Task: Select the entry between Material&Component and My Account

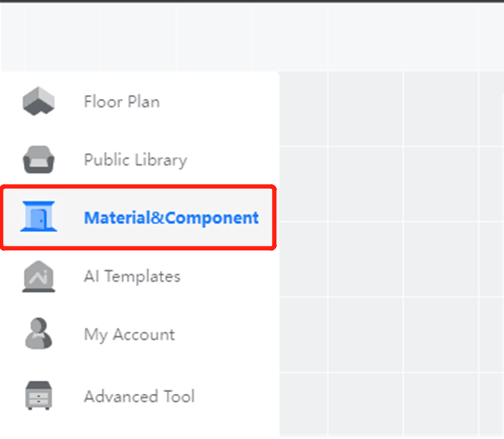Action: pyautogui.click(x=132, y=277)
